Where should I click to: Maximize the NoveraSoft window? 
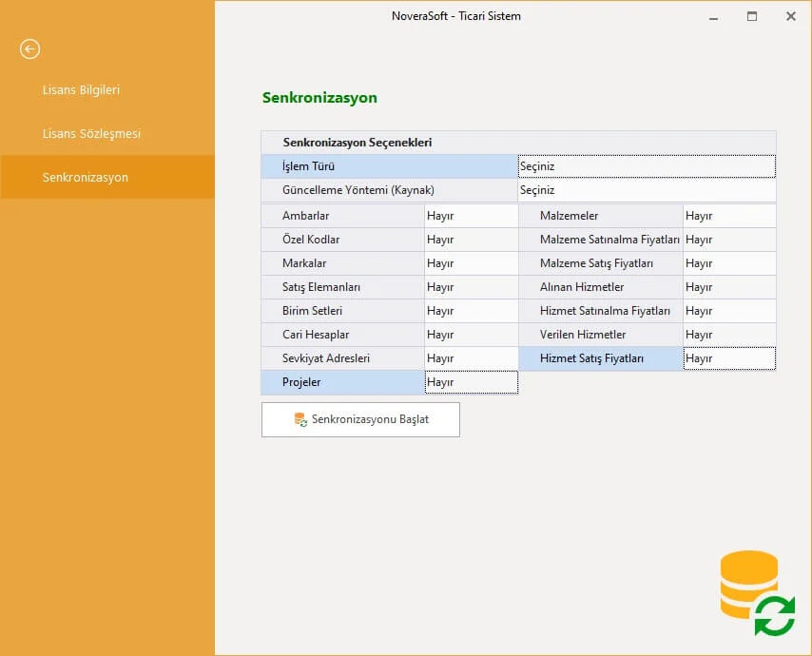click(x=752, y=16)
